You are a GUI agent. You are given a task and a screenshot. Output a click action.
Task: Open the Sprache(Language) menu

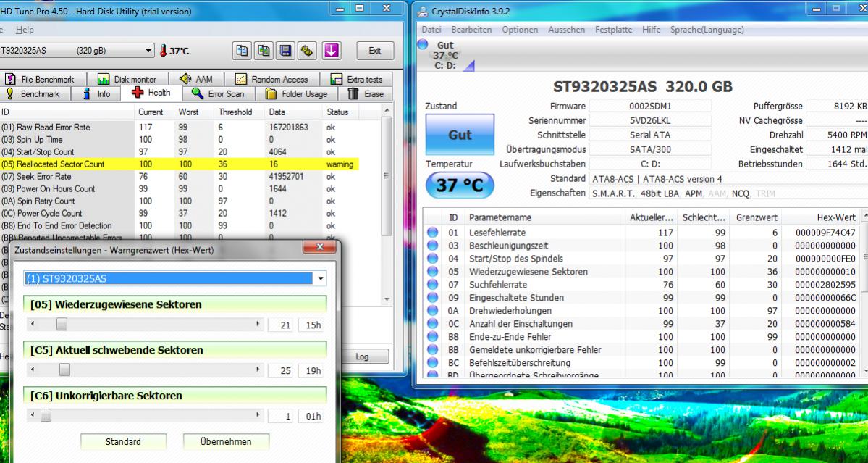point(707,30)
